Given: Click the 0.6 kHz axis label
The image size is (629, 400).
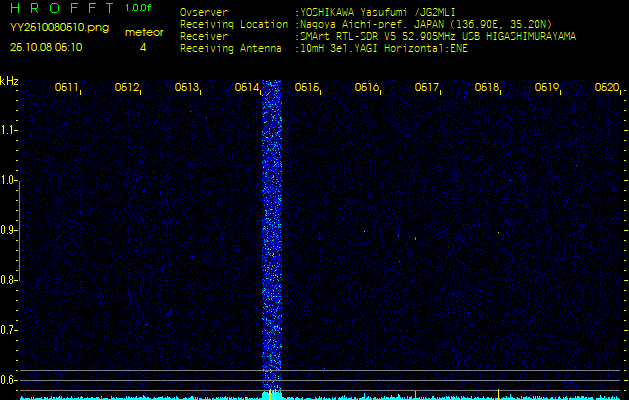Looking at the screenshot, I should point(8,379).
